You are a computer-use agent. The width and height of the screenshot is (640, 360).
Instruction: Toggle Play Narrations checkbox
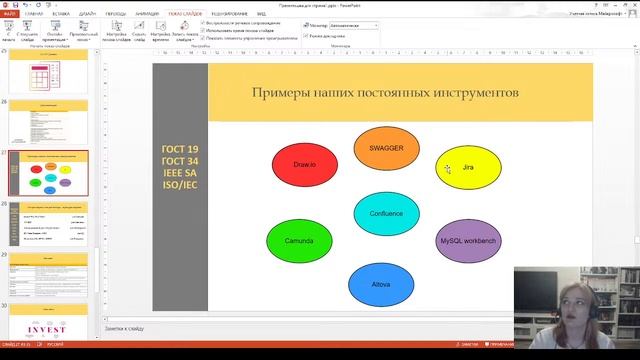tap(203, 23)
